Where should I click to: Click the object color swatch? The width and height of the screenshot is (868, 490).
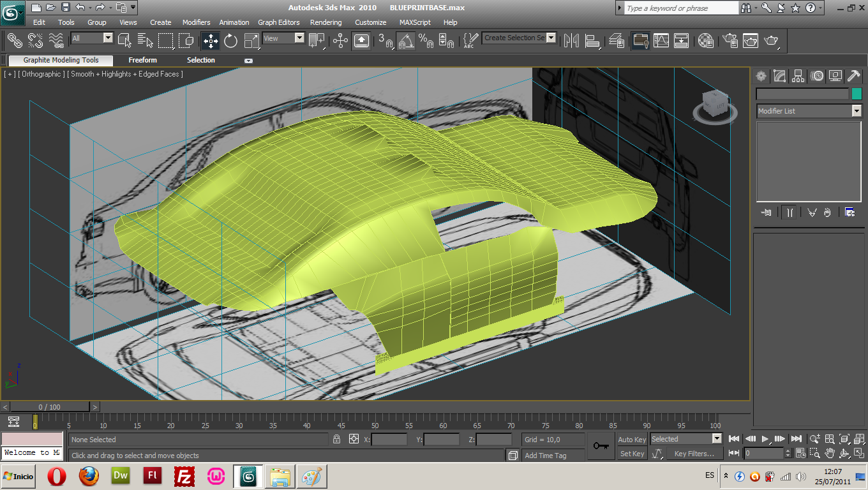point(857,94)
